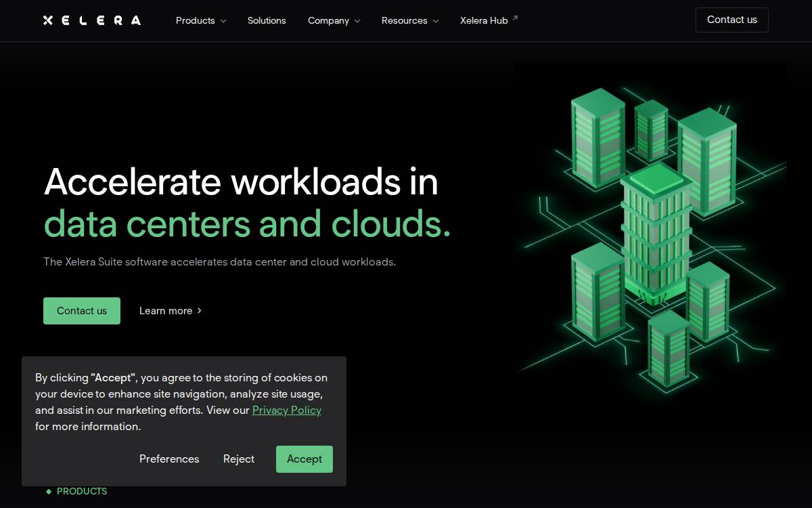This screenshot has height=508, width=812.
Task: Click the Learn more arrow chevron
Action: click(x=199, y=311)
